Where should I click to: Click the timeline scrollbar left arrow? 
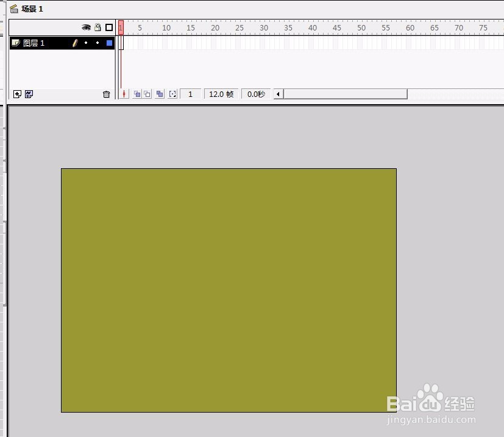click(x=279, y=94)
